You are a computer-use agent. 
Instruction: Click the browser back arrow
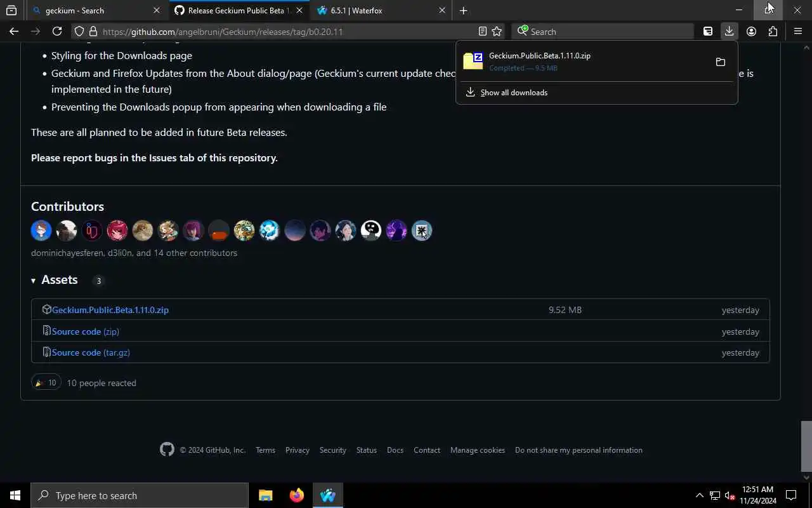click(x=14, y=31)
